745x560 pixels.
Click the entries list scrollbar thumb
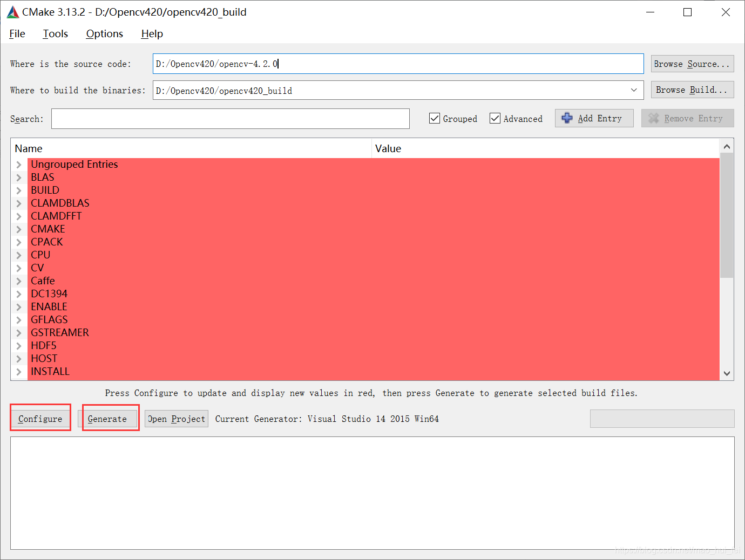pyautogui.click(x=727, y=216)
